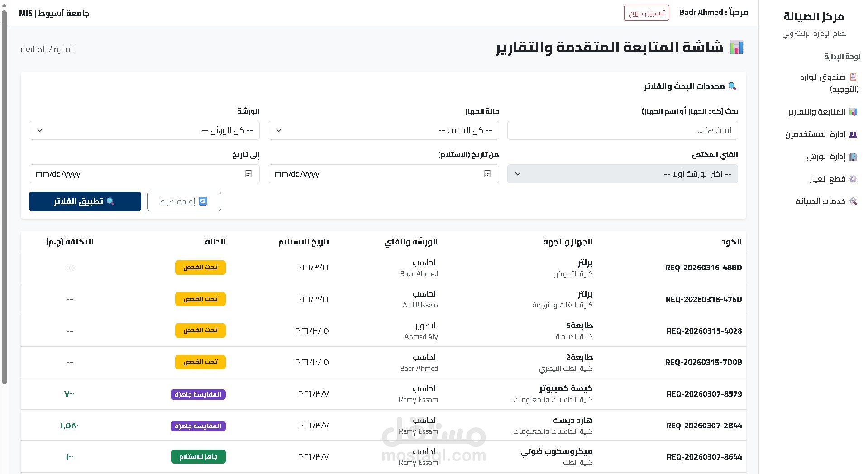The height and width of the screenshot is (474, 868).
Task: Click the search field ابحث هنا
Action: 623,130
